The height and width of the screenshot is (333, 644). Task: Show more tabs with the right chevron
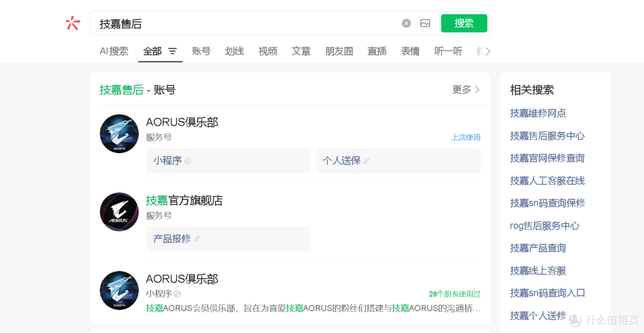point(488,51)
